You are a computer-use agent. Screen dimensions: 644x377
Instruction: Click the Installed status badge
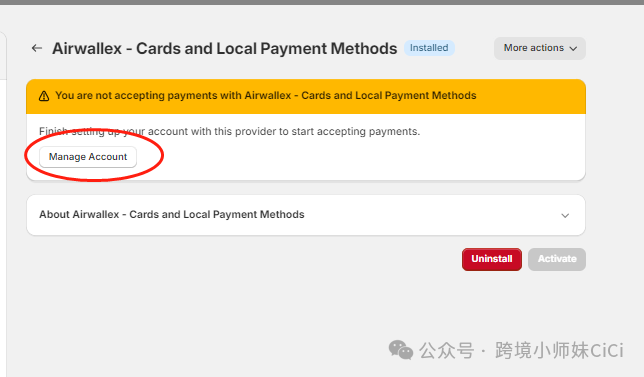pos(429,48)
